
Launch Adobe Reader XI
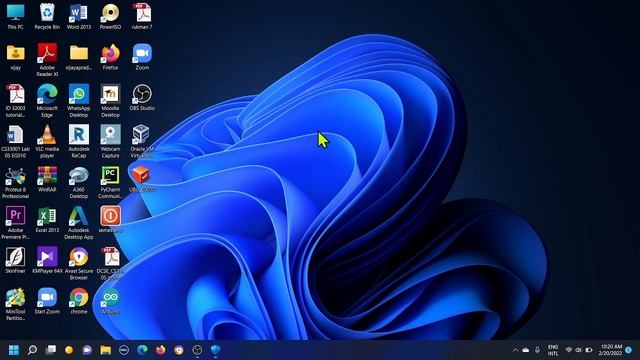coord(47,60)
